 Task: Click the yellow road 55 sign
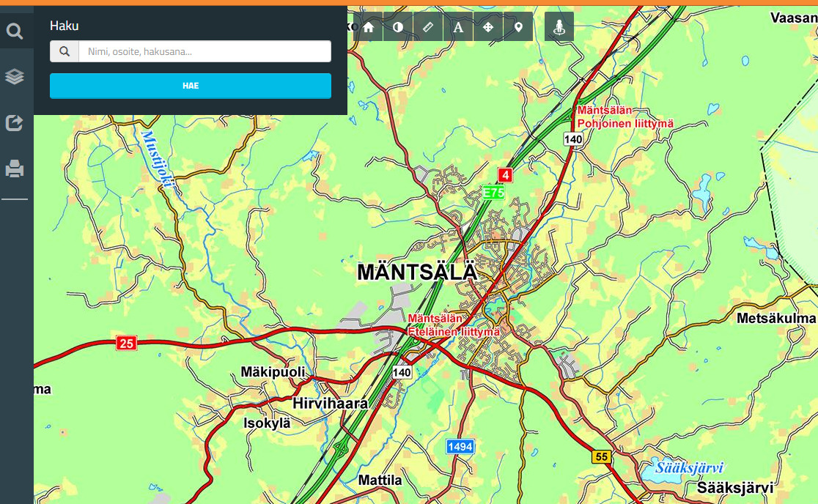pos(601,457)
